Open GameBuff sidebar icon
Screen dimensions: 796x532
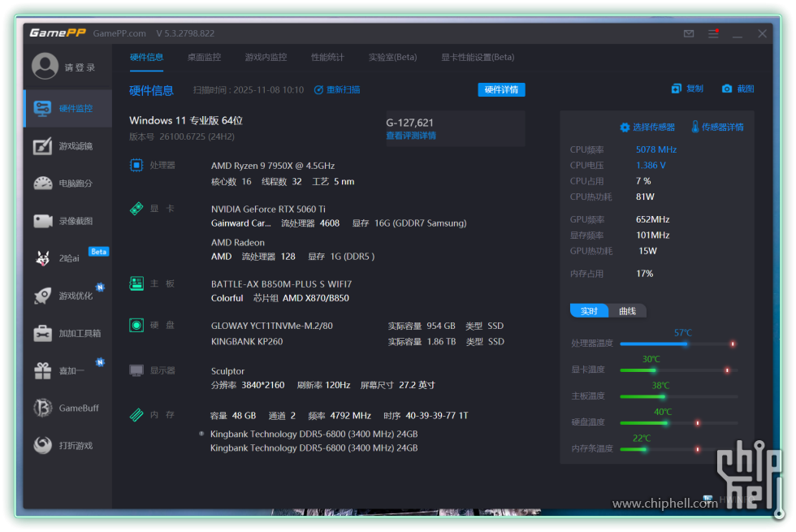43,408
